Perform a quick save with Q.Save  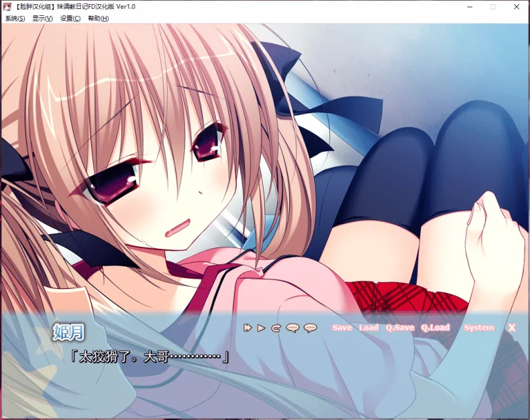tap(400, 328)
